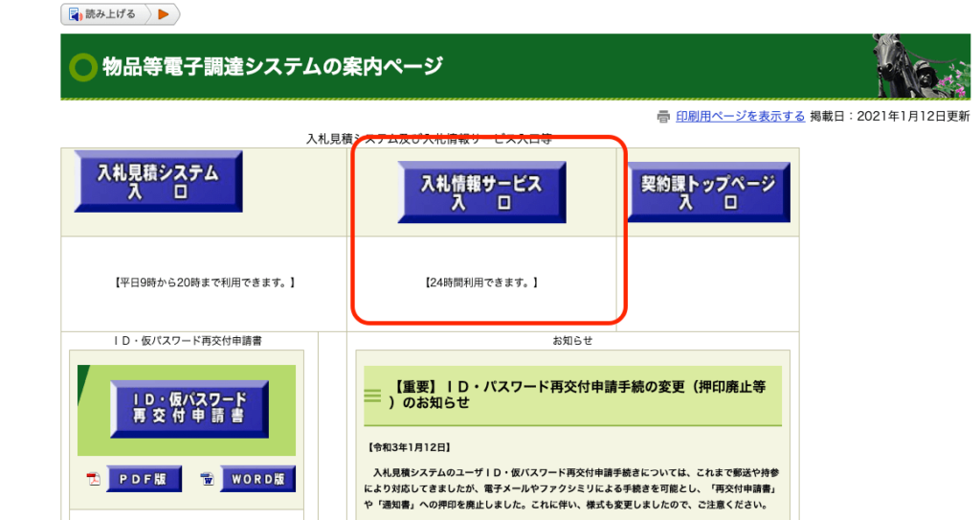Enter the 入札情報サービス入口 button
The width and height of the screenshot is (980, 520).
(481, 192)
